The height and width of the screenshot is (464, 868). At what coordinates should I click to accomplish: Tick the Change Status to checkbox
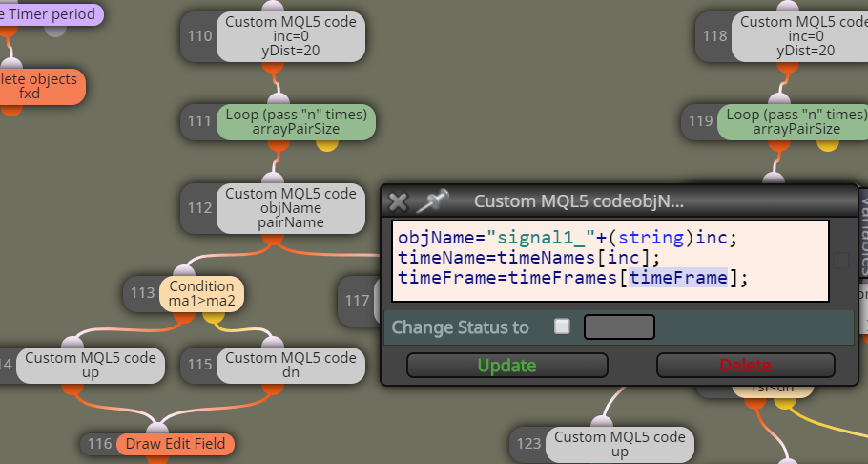point(563,326)
